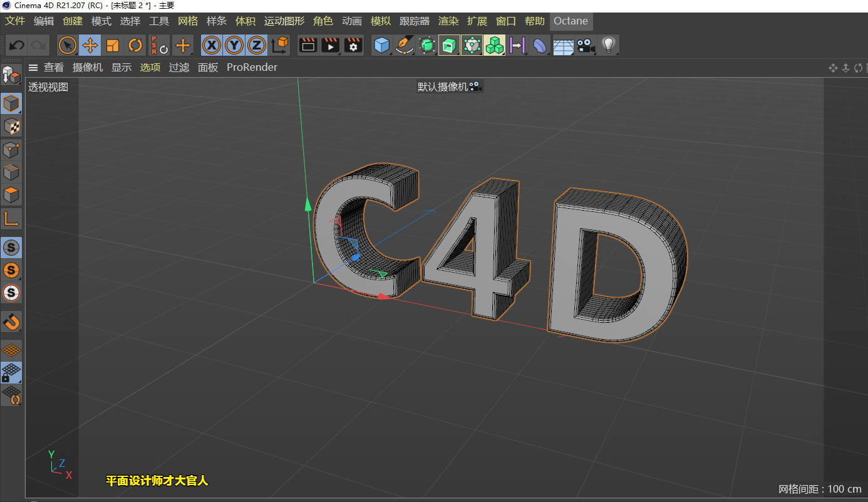Open the 创建 menu
The width and height of the screenshot is (868, 502).
point(73,21)
